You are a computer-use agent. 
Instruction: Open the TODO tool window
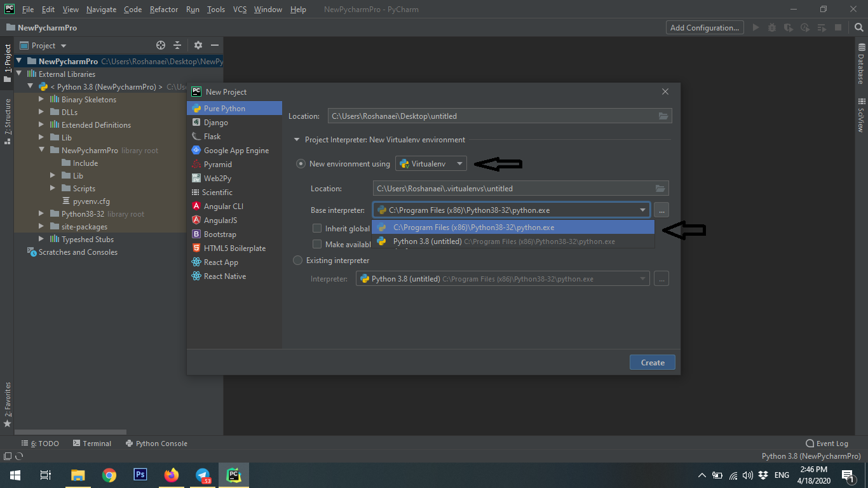tap(40, 444)
